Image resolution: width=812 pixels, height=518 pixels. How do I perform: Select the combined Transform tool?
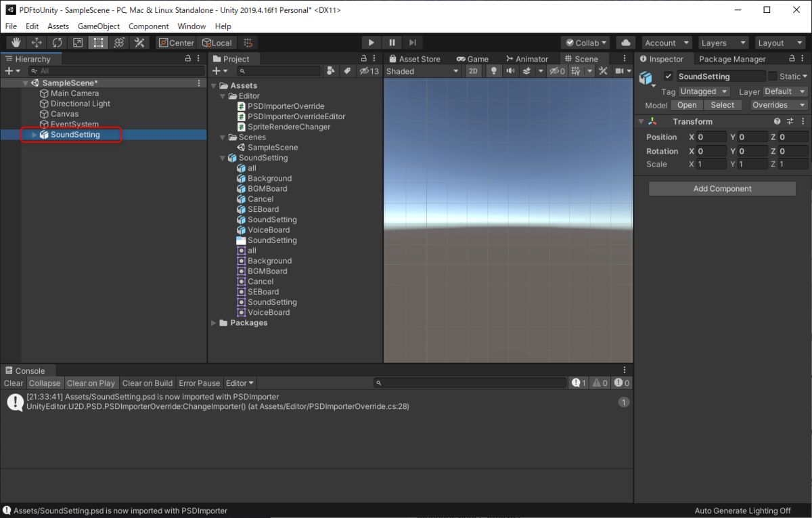119,43
